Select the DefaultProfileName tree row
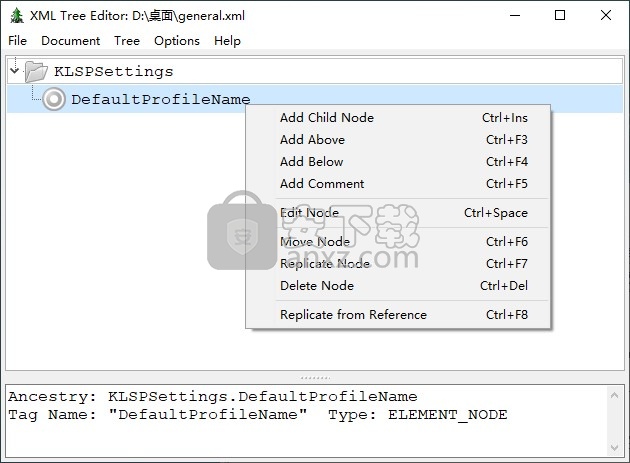 tap(315, 99)
